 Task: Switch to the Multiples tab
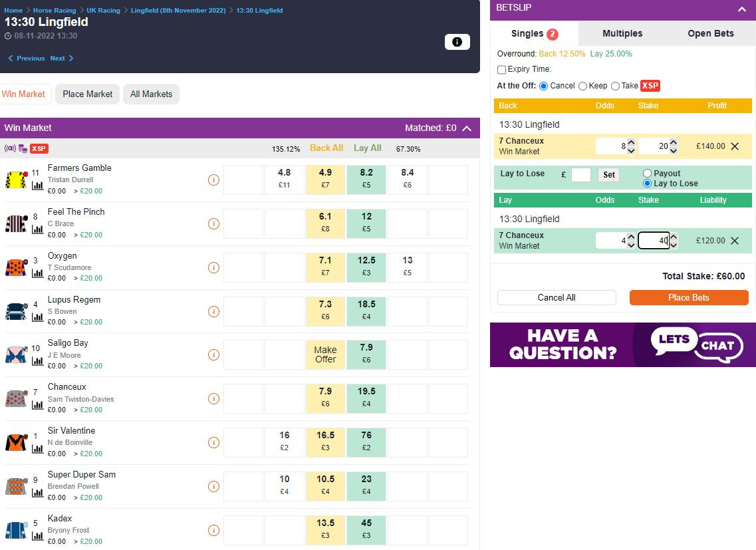tap(622, 33)
